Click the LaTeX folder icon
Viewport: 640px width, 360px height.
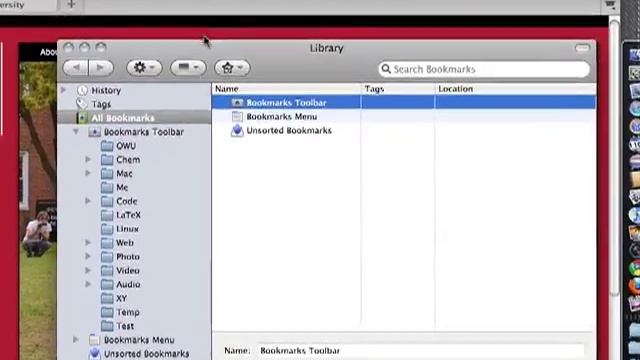coord(107,215)
